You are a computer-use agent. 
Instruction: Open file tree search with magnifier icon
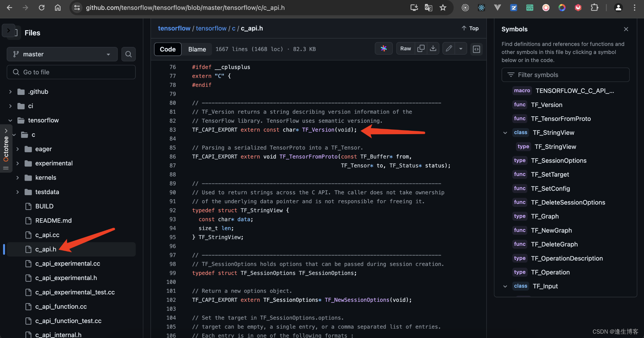coord(128,54)
